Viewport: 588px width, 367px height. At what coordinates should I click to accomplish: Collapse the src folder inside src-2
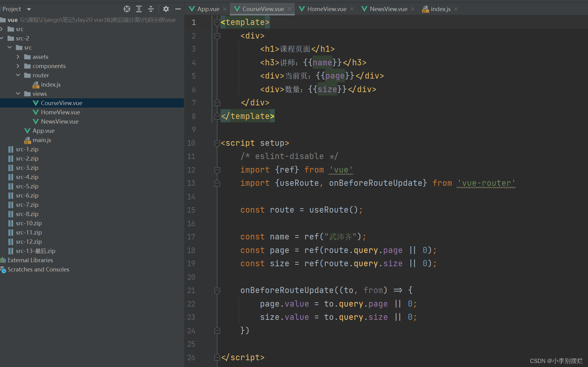pos(10,47)
